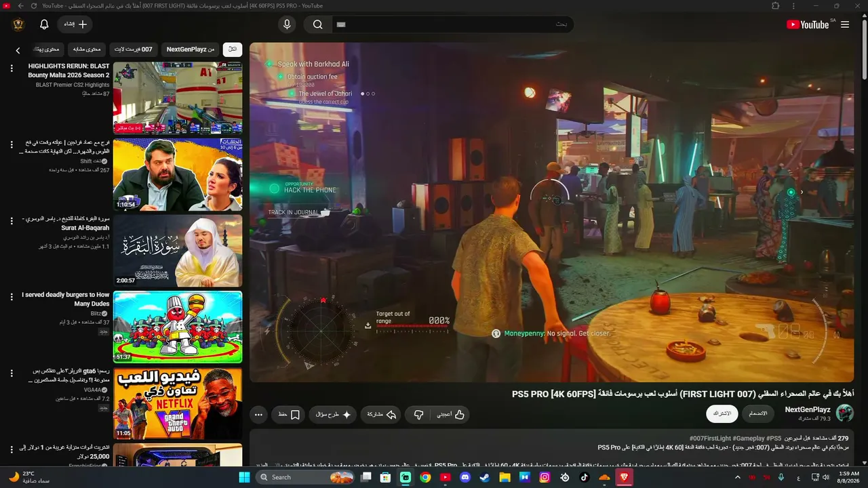Open the taskbar clock showing 1:59 AM
868x488 pixels.
point(848,477)
